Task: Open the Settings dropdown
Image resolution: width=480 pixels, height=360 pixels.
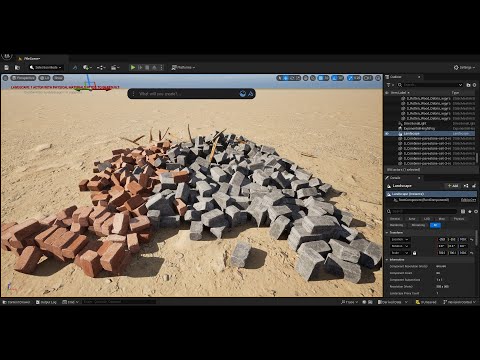Action: (464, 68)
